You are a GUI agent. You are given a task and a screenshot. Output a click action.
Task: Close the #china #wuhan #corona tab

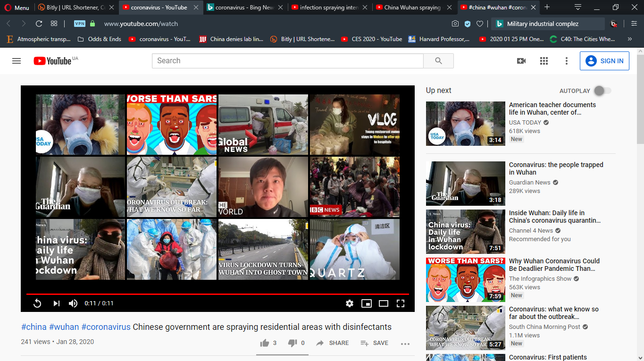pos(533,8)
